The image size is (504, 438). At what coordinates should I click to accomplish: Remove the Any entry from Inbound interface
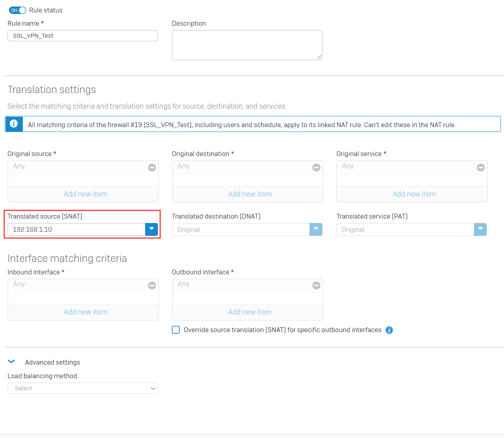pyautogui.click(x=152, y=285)
